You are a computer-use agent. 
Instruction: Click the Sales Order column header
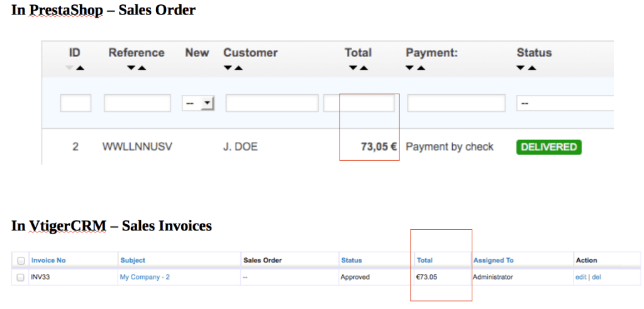[262, 260]
